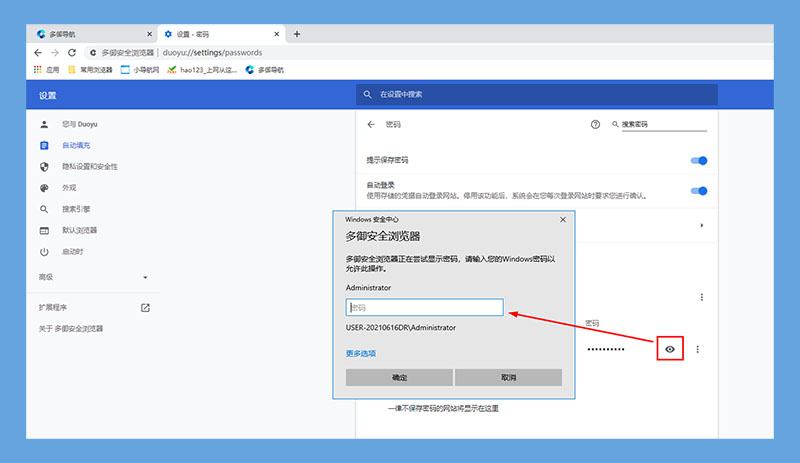The height and width of the screenshot is (463, 800).
Task: Toggle the 自动登录 switch
Action: tap(699, 191)
